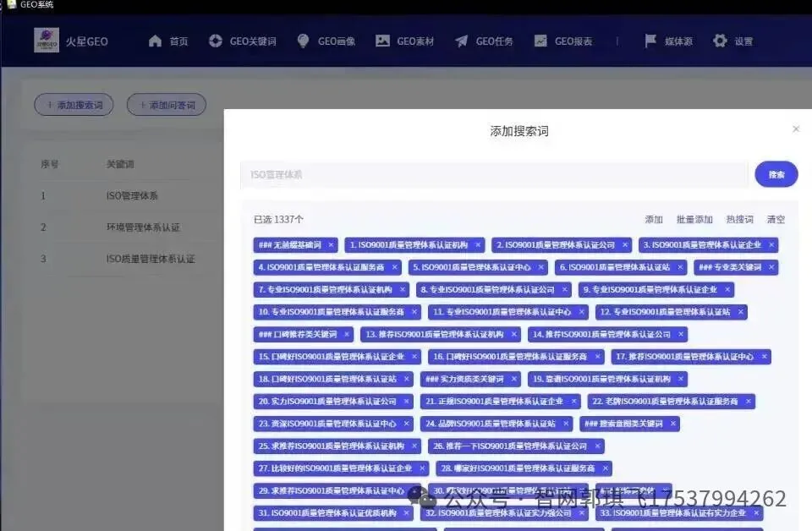Click the GEO素材 picture icon
Screen dimensions: 812x531
coord(383,40)
